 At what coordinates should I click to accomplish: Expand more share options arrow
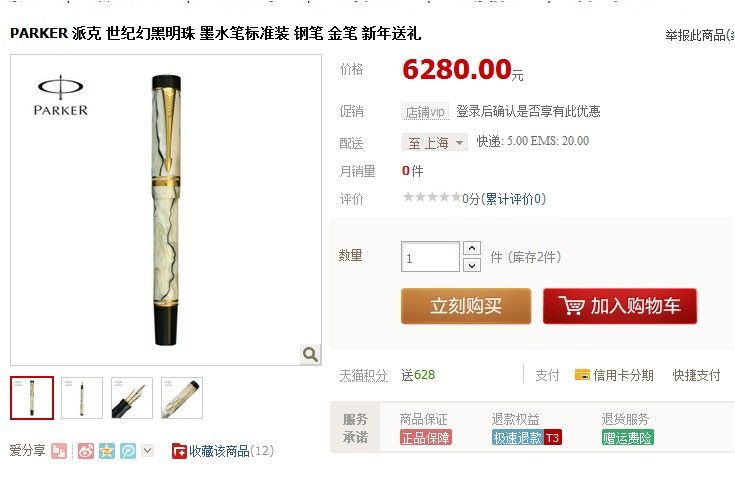[x=147, y=451]
